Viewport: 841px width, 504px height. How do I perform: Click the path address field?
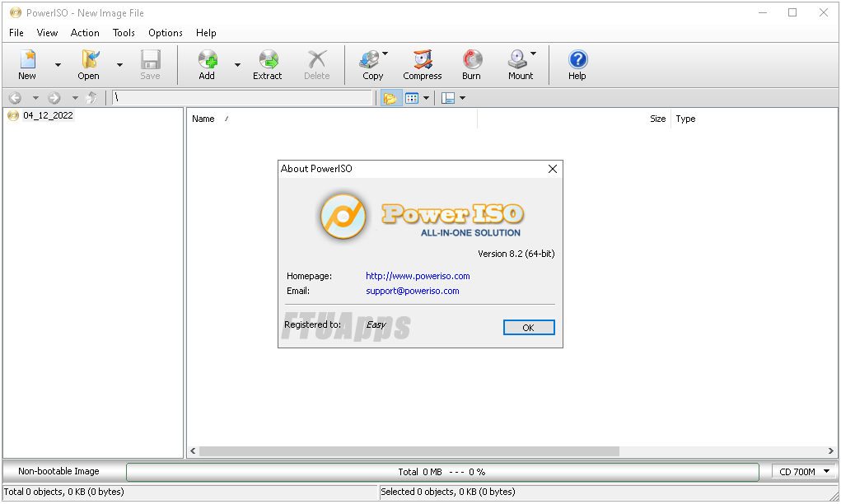coord(242,97)
